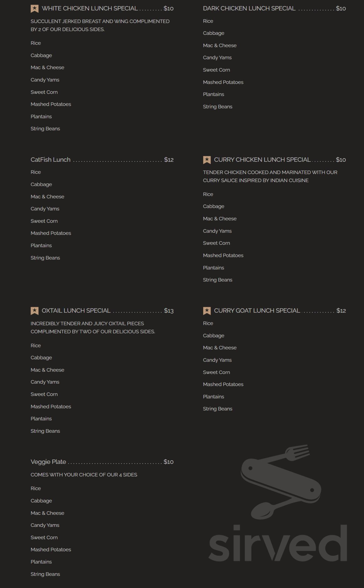Select the Oxtail Lunch Special title
The height and width of the screenshot is (588, 364).
pyautogui.click(x=76, y=311)
